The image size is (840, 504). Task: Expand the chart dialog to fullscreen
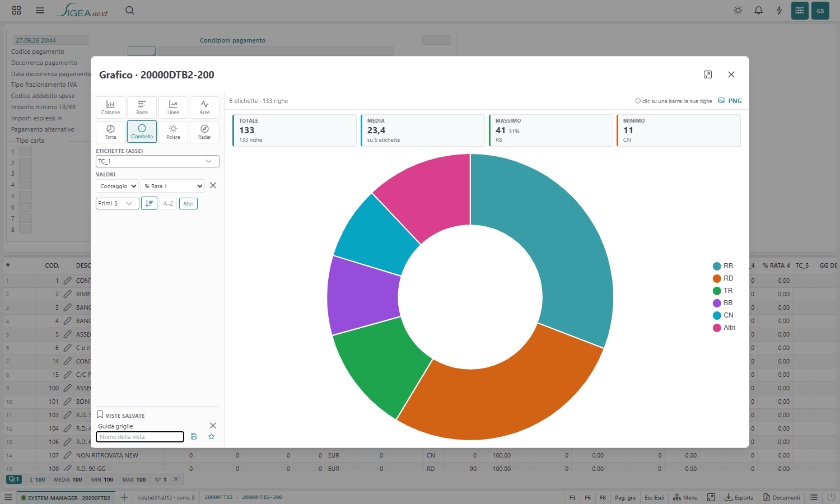click(708, 74)
